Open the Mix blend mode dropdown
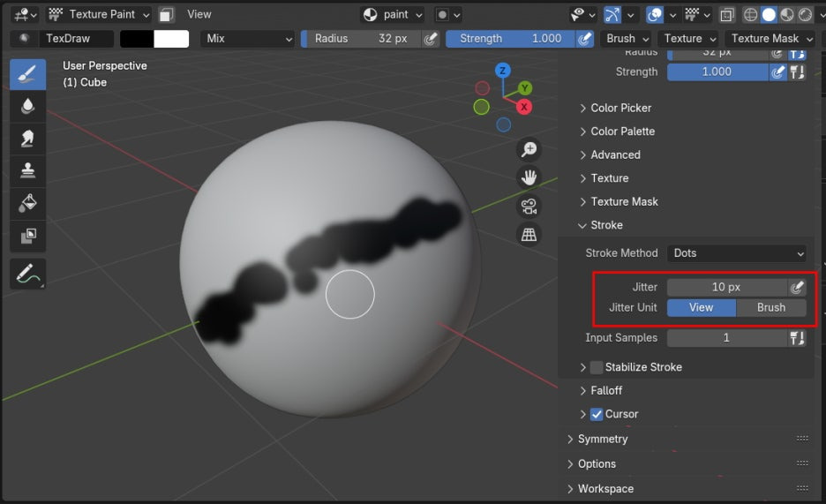Image resolution: width=826 pixels, height=504 pixels. (x=248, y=39)
